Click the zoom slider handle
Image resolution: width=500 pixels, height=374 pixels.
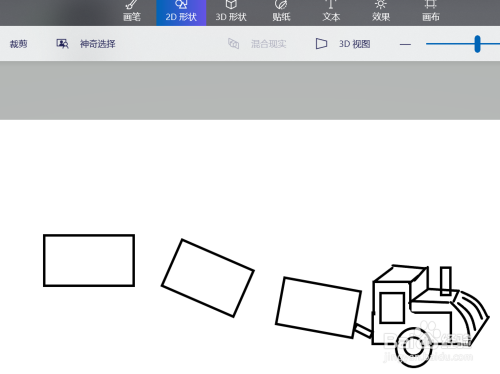(x=478, y=44)
